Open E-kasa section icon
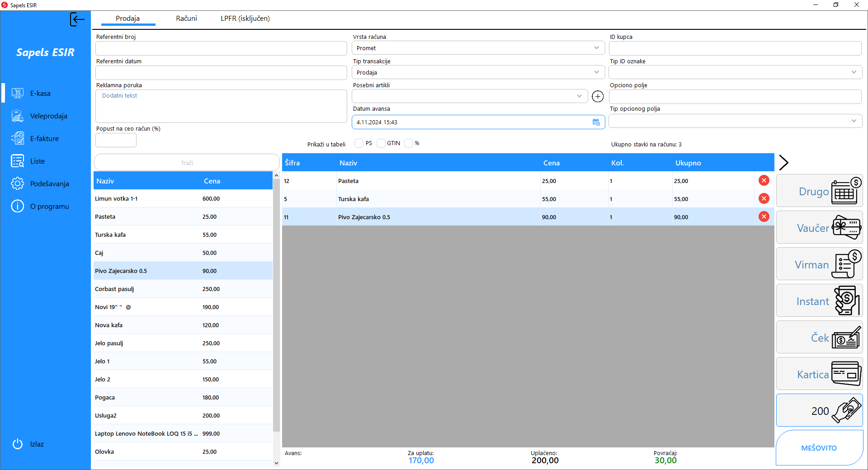Image resolution: width=868 pixels, height=470 pixels. [18, 93]
